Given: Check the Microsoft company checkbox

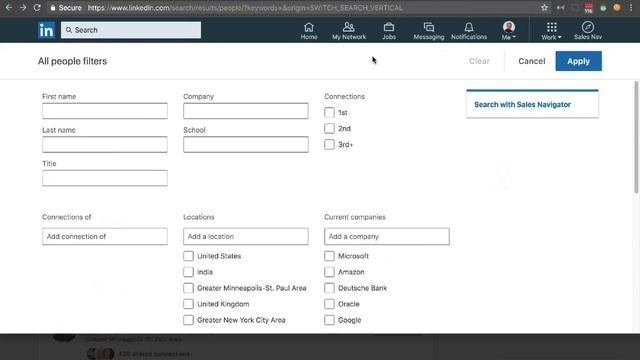Looking at the screenshot, I should tap(329, 256).
